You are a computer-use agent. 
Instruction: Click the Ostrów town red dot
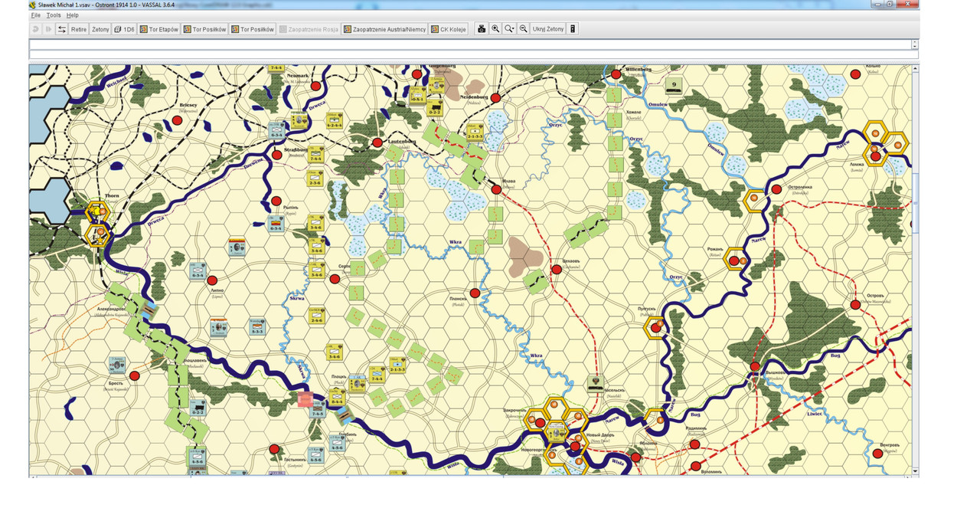[x=855, y=305]
